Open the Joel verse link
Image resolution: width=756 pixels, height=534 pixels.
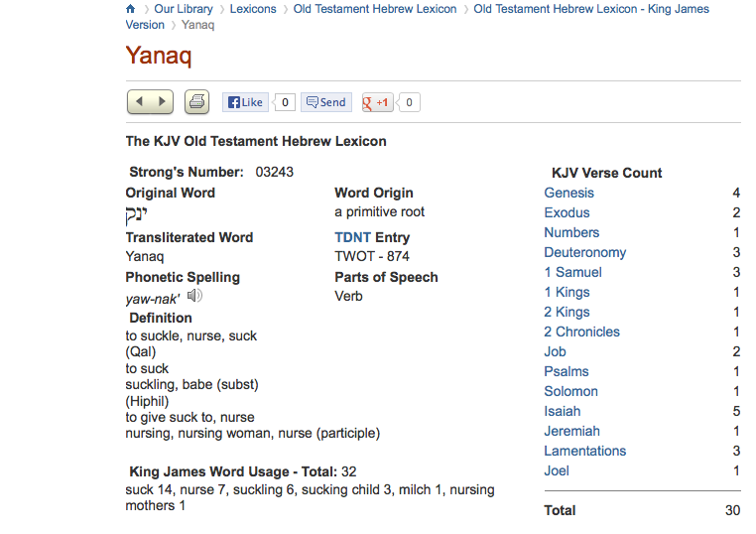(x=557, y=470)
